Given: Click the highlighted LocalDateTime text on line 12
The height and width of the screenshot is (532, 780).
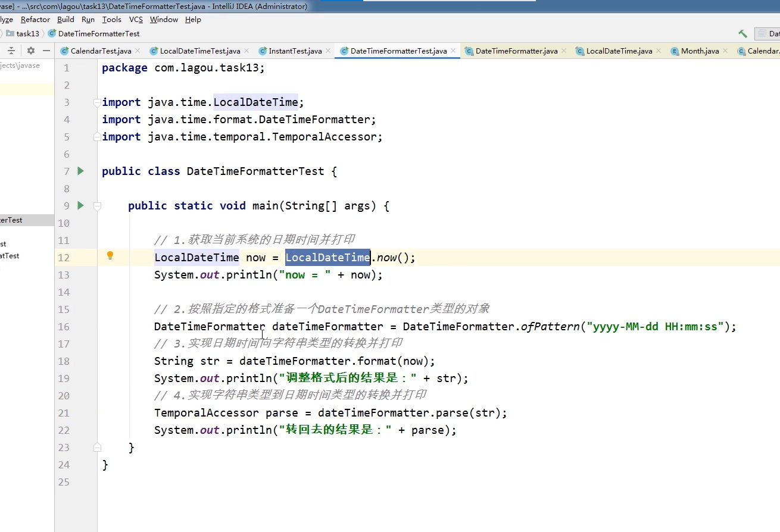Looking at the screenshot, I should 328,257.
